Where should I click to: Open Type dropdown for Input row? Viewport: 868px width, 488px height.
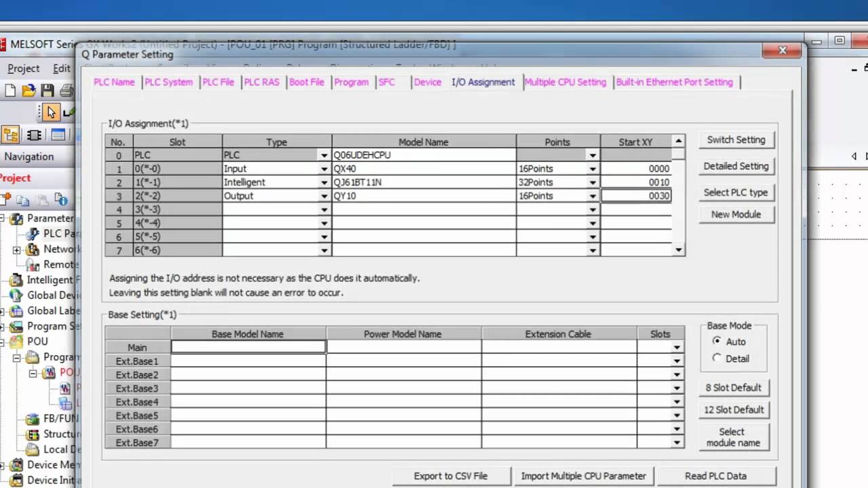pyautogui.click(x=324, y=169)
